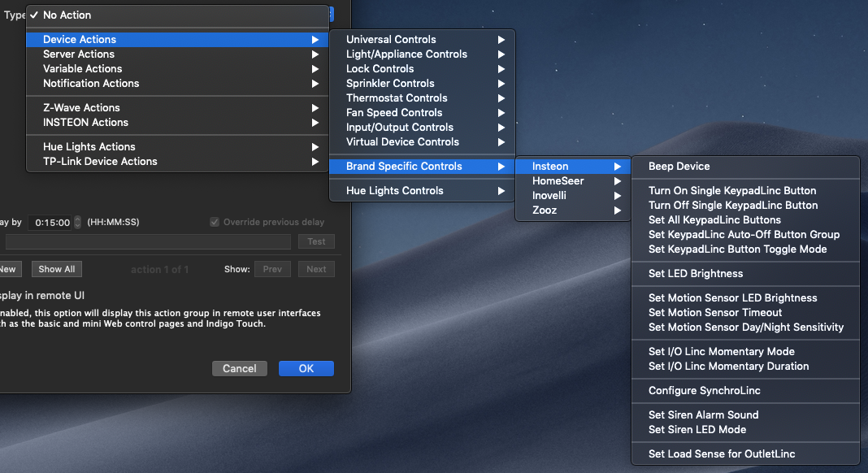Screen dimensions: 868x473
Task: Highlight the Device Actions menu entry
Action: [x=177, y=39]
